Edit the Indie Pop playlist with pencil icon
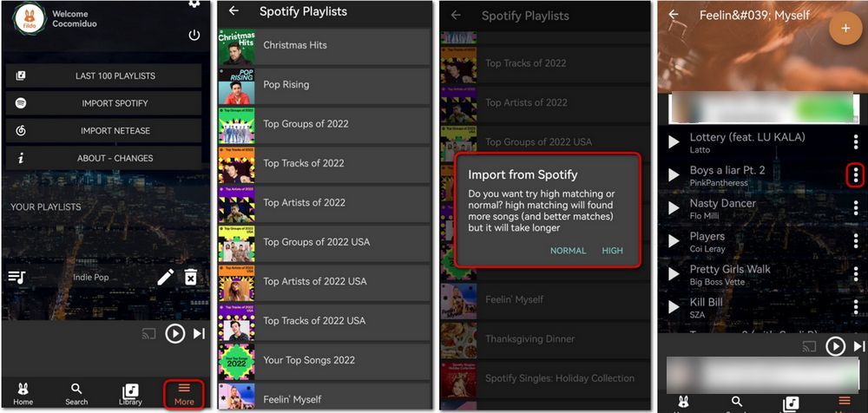Screen dimensions: 868x413 point(166,277)
